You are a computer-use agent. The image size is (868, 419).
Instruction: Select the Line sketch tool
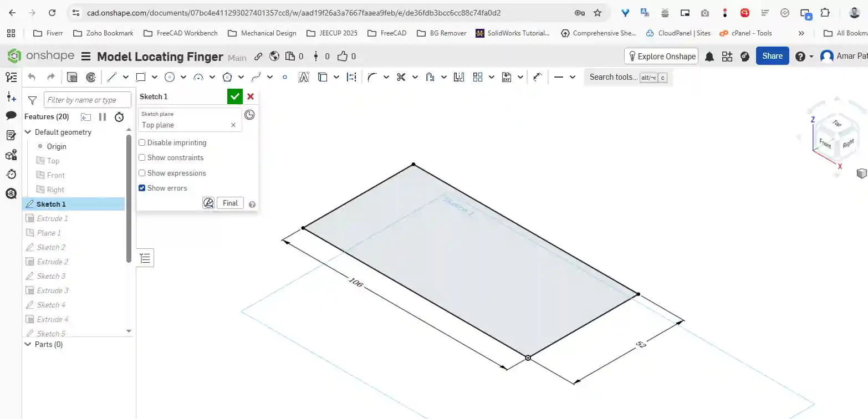[x=112, y=77]
